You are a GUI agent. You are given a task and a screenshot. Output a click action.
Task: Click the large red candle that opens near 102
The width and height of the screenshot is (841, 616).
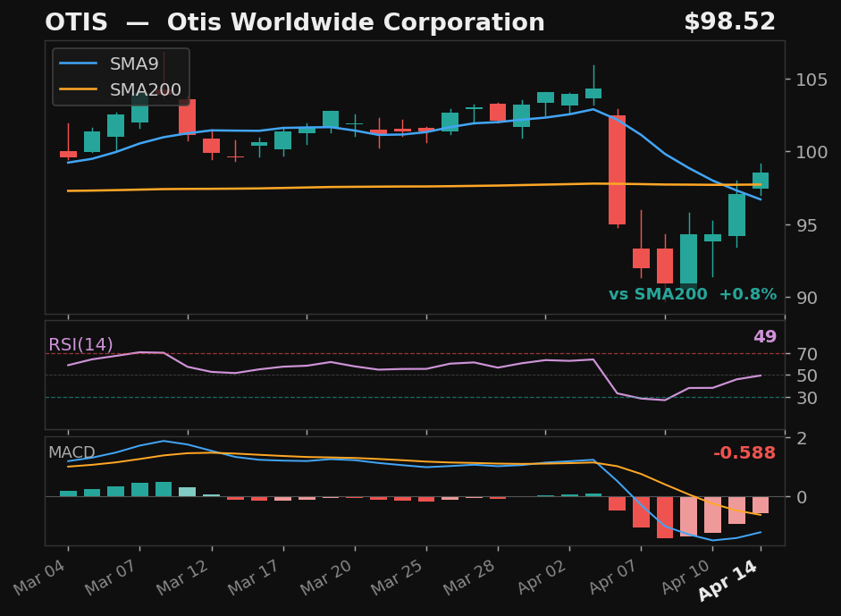[x=617, y=170]
